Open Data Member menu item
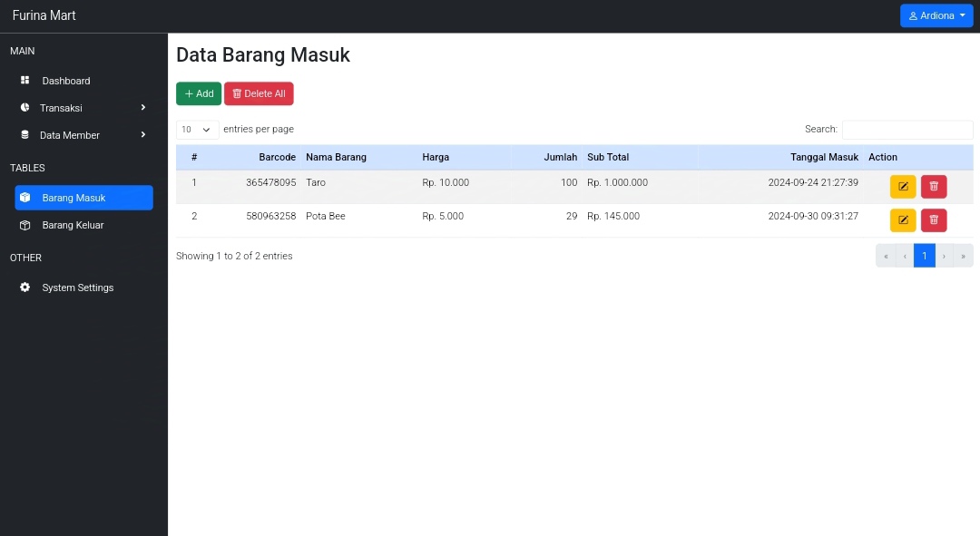 pos(70,135)
